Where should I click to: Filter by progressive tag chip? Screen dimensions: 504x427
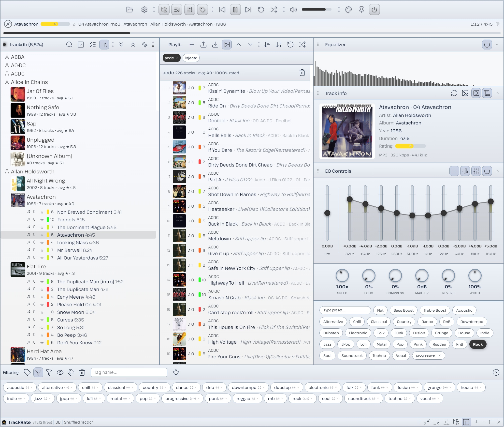(182, 398)
